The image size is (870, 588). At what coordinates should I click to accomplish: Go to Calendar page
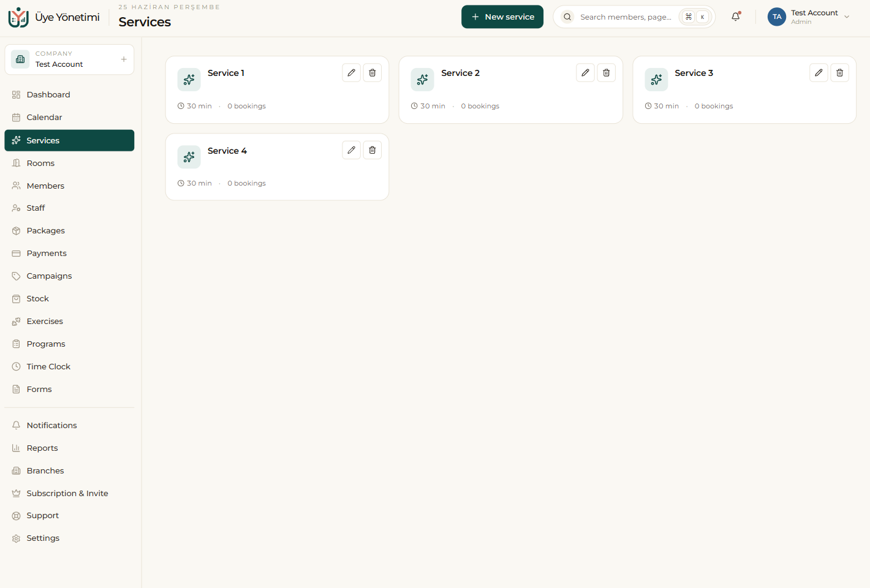tap(69, 118)
